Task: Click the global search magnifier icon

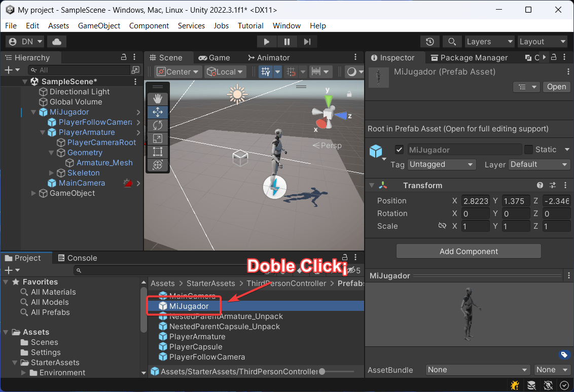Action: (x=452, y=42)
